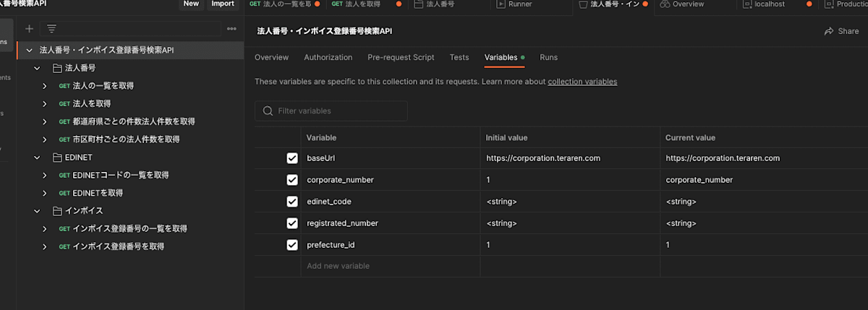The image size is (868, 310).
Task: Open the three-dot collection options menu
Action: click(231, 29)
